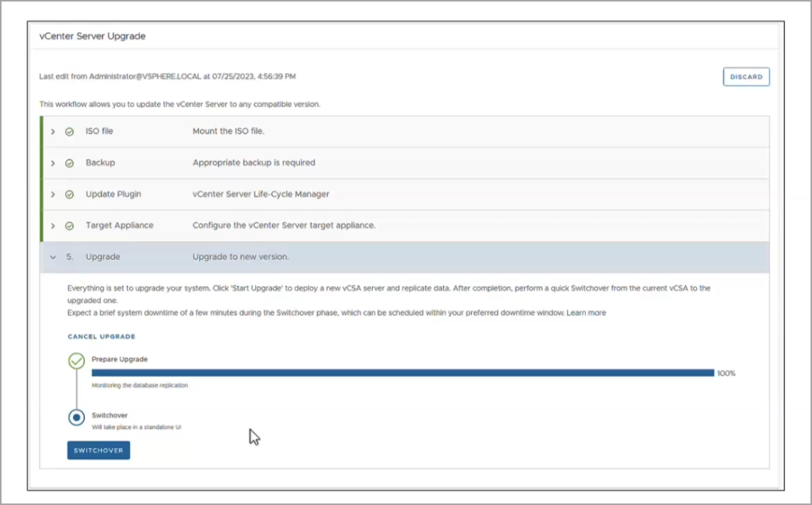Click the green checkmark icon beside ISO file
The width and height of the screenshot is (812, 505).
70,132
